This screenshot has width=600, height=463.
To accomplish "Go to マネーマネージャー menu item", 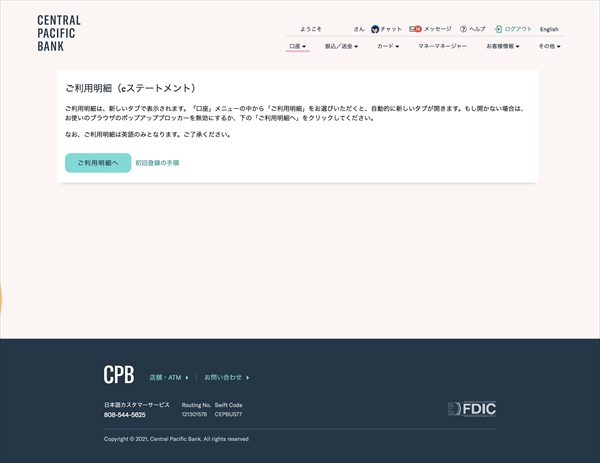I will [442, 46].
